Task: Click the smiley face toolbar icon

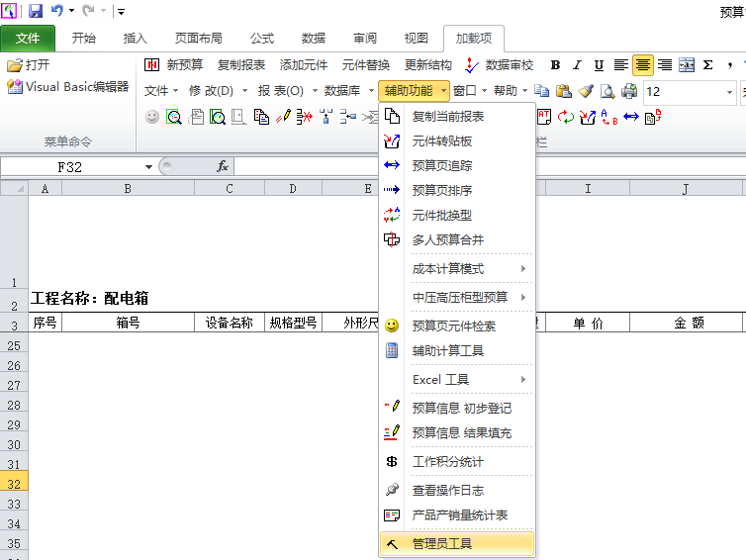Action: coord(152,117)
